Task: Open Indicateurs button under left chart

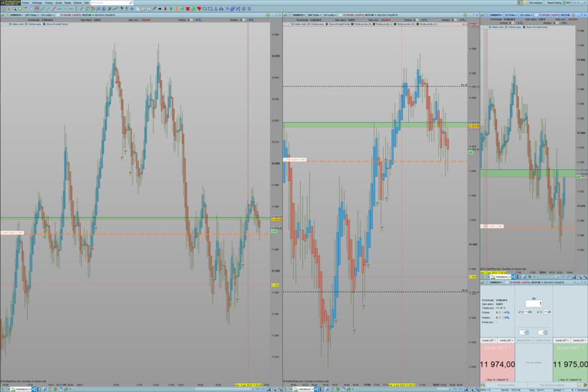Action: coord(21,389)
